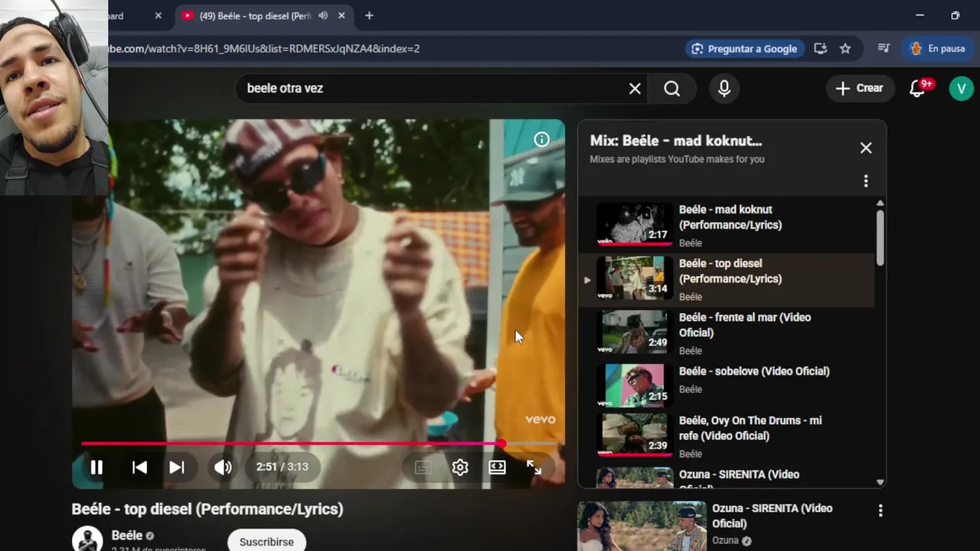This screenshot has height=551, width=980.
Task: Click the playlist scrollbar thumb
Action: [880, 237]
